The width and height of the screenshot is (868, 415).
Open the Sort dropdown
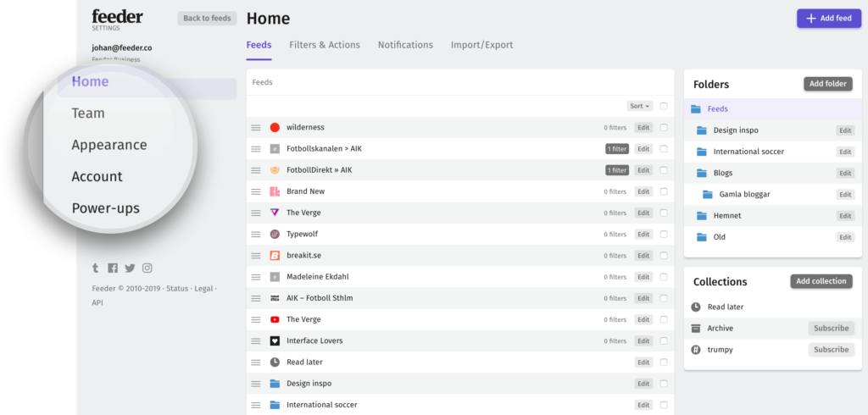640,106
